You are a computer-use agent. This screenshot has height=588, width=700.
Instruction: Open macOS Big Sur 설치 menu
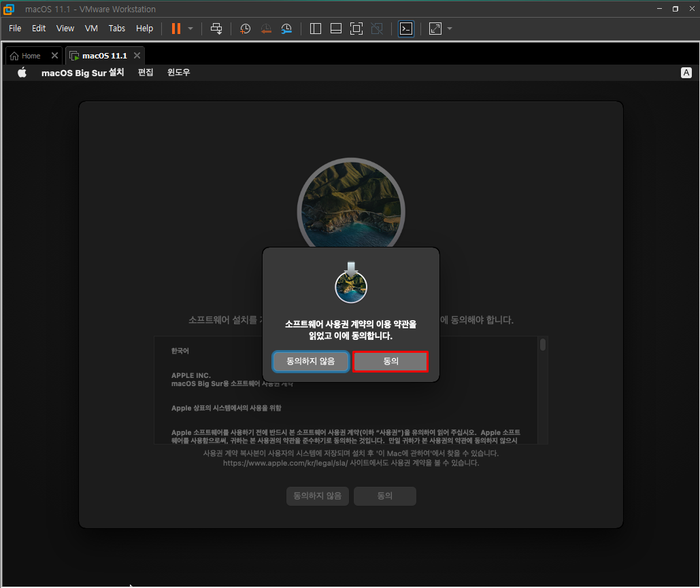[x=82, y=72]
